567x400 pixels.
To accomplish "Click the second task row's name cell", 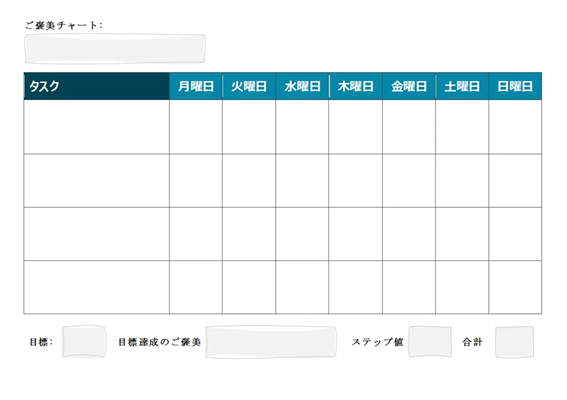I will [x=97, y=180].
